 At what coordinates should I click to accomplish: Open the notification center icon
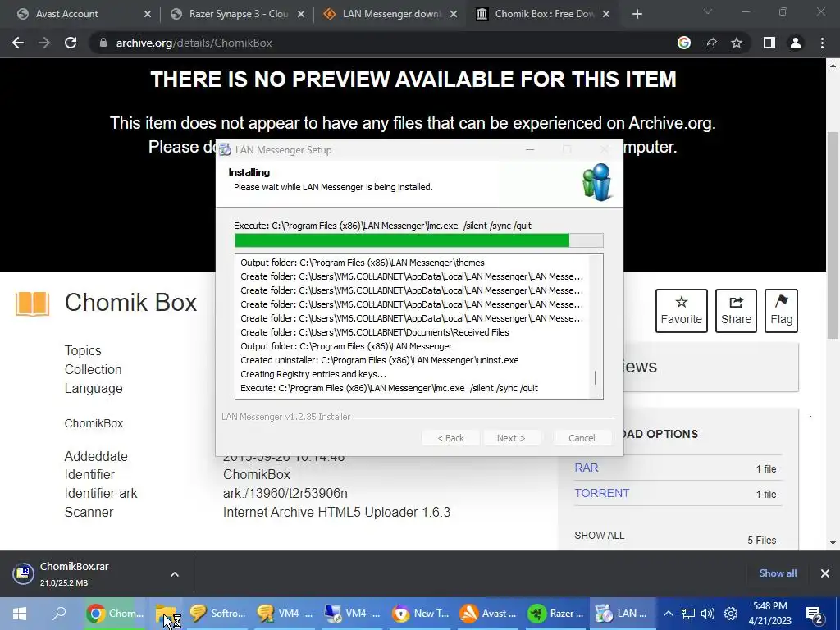pyautogui.click(x=815, y=614)
